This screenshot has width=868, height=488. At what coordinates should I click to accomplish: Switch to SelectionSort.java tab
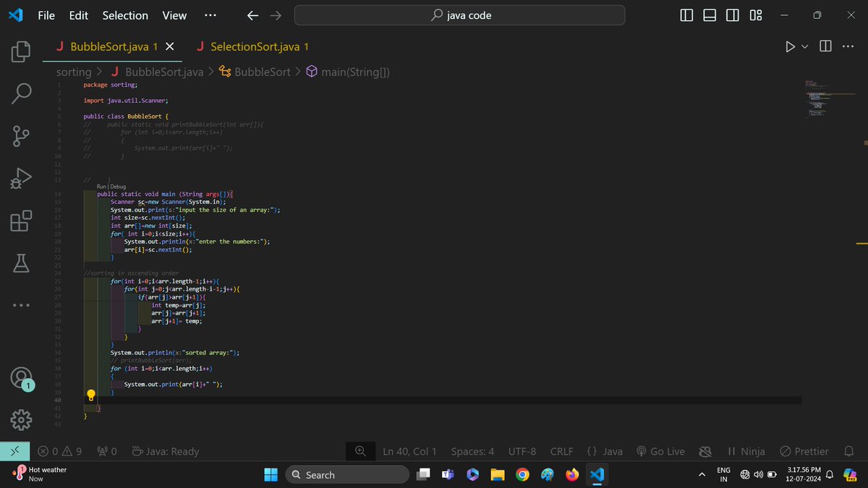coord(253,46)
